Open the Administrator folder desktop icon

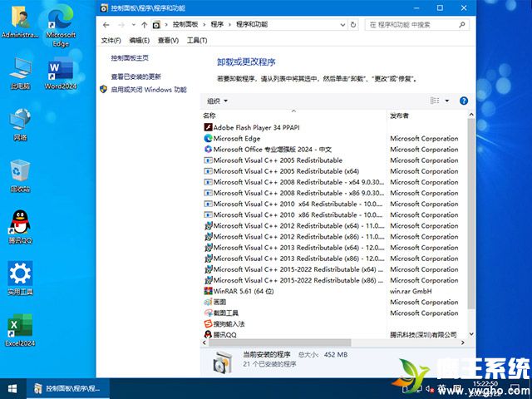click(20, 21)
